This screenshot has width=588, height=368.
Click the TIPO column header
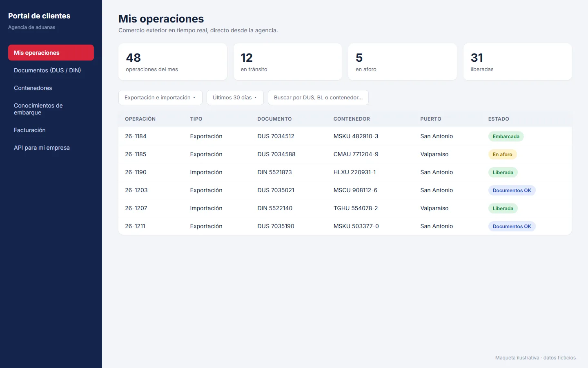click(x=196, y=119)
